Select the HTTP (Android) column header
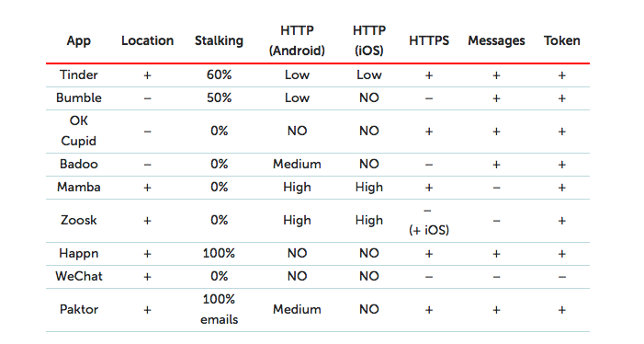This screenshot has width=644, height=344. 297,40
